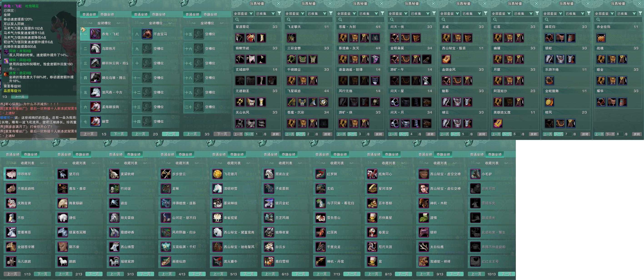Click the filter funnel in the 星渡霞花 gear panel
Screen dimensions: 644x280
coord(279,13)
